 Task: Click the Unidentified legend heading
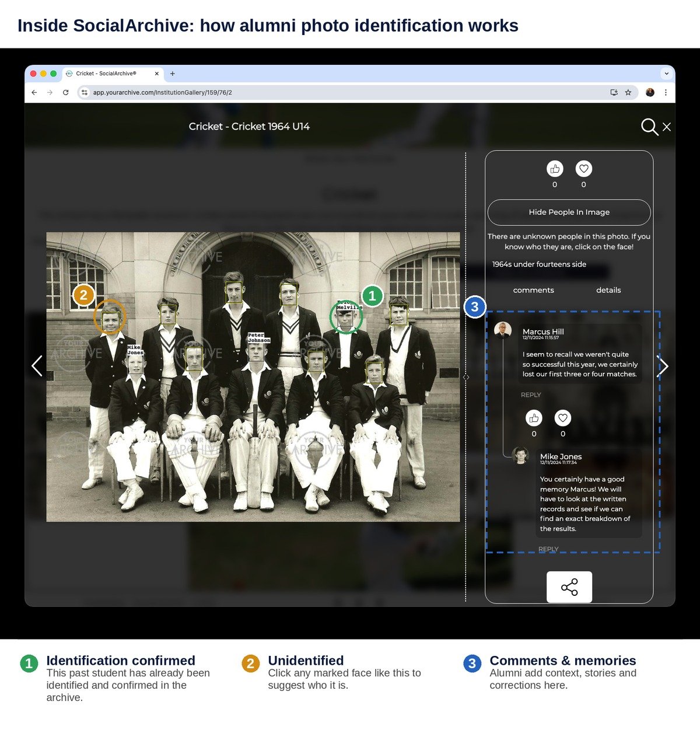(306, 661)
